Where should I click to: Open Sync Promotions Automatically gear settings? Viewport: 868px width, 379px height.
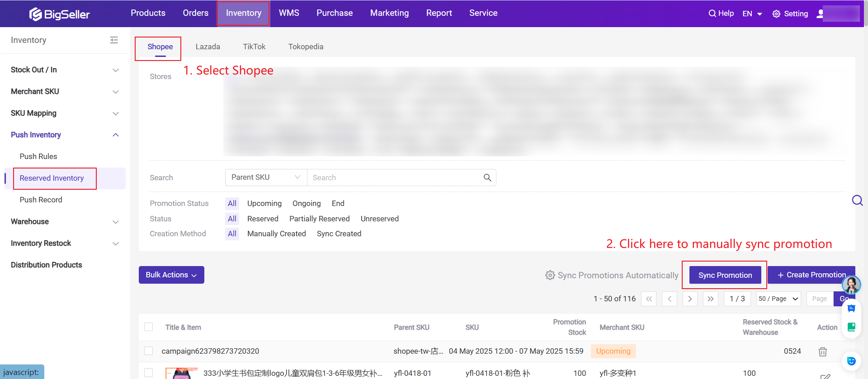click(550, 275)
